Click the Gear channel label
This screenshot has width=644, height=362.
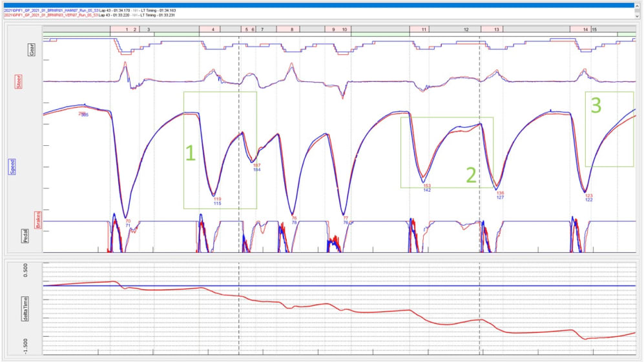click(31, 49)
